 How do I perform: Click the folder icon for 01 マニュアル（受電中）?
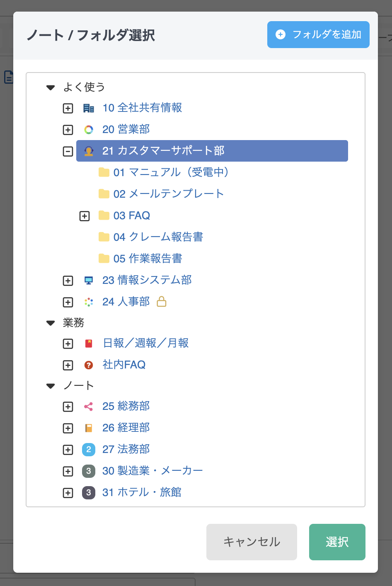pos(104,172)
